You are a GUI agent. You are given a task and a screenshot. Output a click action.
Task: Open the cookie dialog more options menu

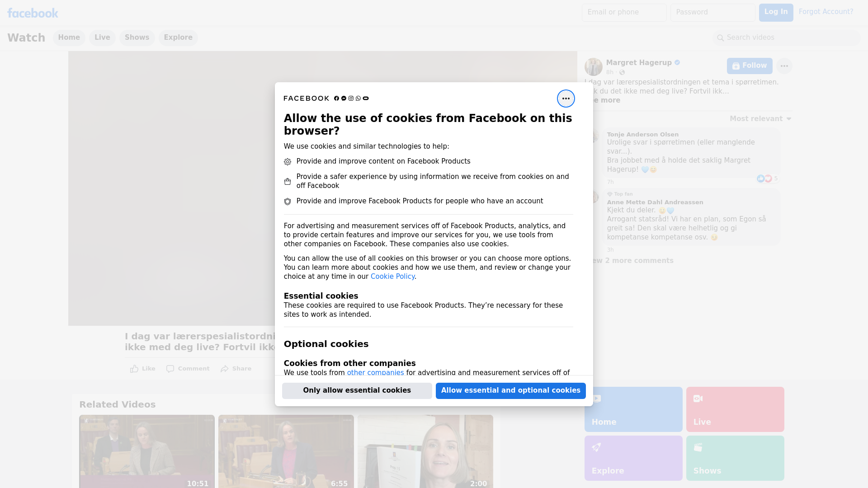[566, 99]
